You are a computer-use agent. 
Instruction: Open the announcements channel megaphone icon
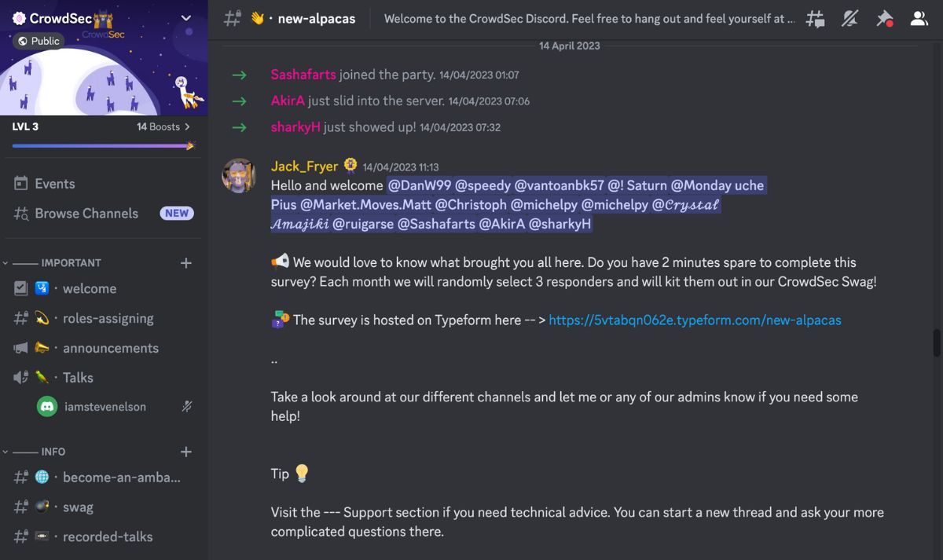click(21, 348)
